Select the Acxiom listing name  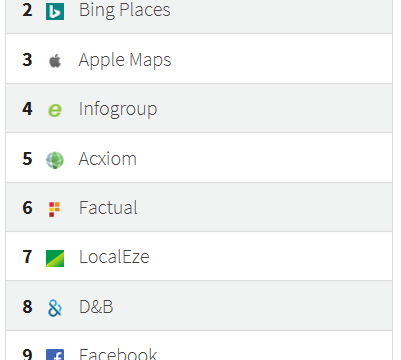click(x=108, y=159)
